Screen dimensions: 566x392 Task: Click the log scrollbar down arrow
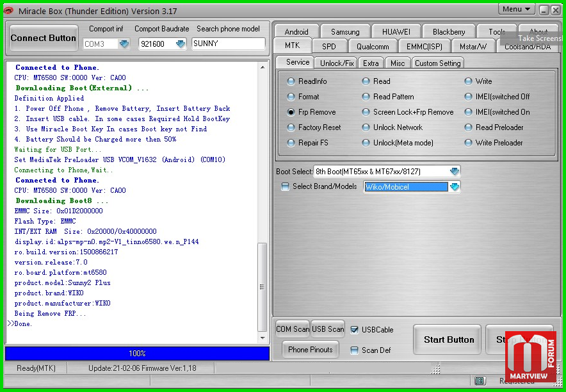[x=263, y=338]
